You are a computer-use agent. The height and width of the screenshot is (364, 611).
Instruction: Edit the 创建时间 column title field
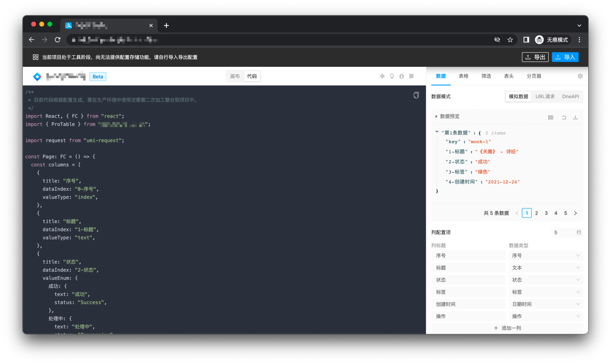click(x=468, y=304)
